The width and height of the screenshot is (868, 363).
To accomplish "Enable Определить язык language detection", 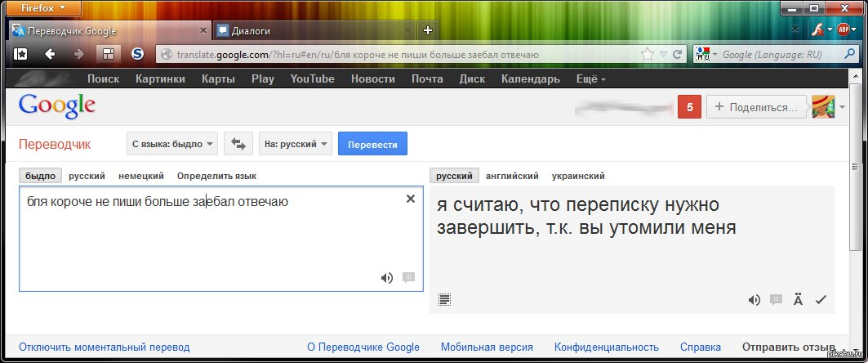I will tap(216, 176).
